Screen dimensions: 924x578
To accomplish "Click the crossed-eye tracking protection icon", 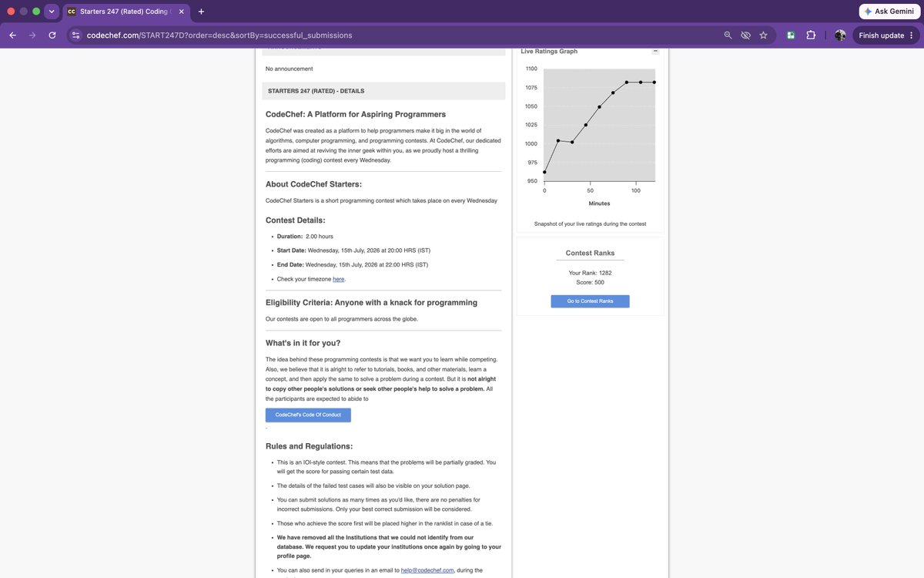I will tap(745, 35).
